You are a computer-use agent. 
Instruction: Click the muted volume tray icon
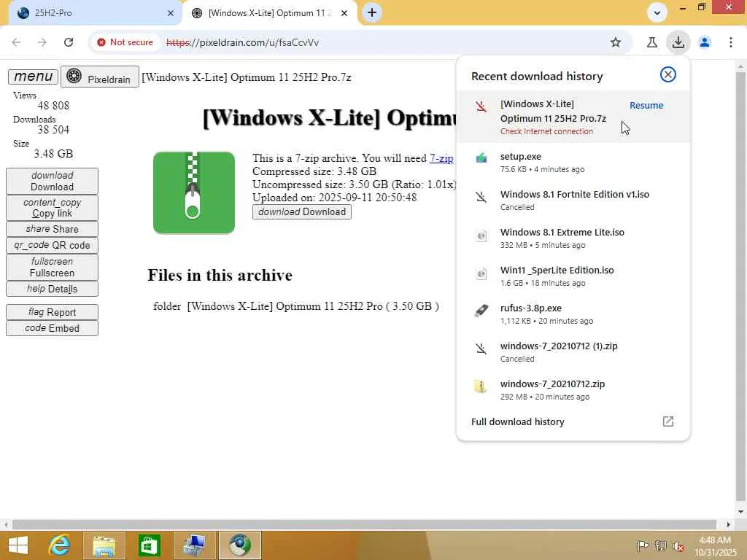678,546
